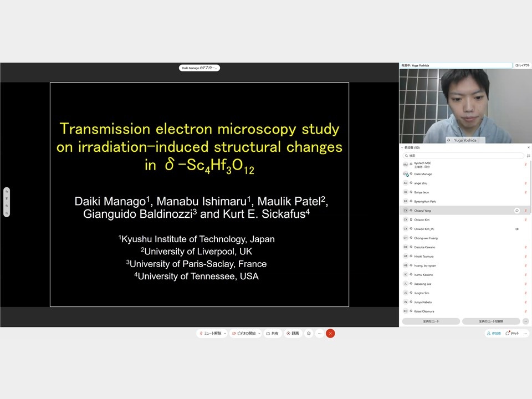The width and height of the screenshot is (532, 399).
Task: Toggle the 参加者 participants panel
Action: tap(494, 333)
